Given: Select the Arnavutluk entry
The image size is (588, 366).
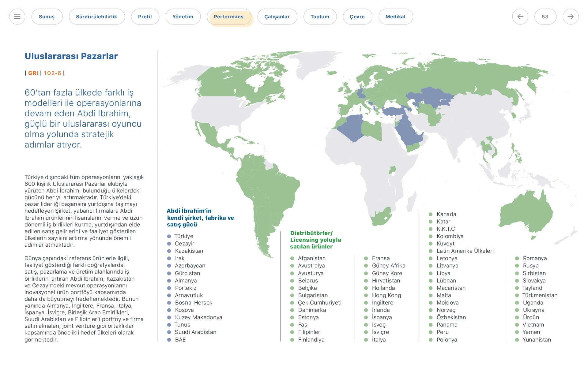Looking at the screenshot, I should 189,295.
